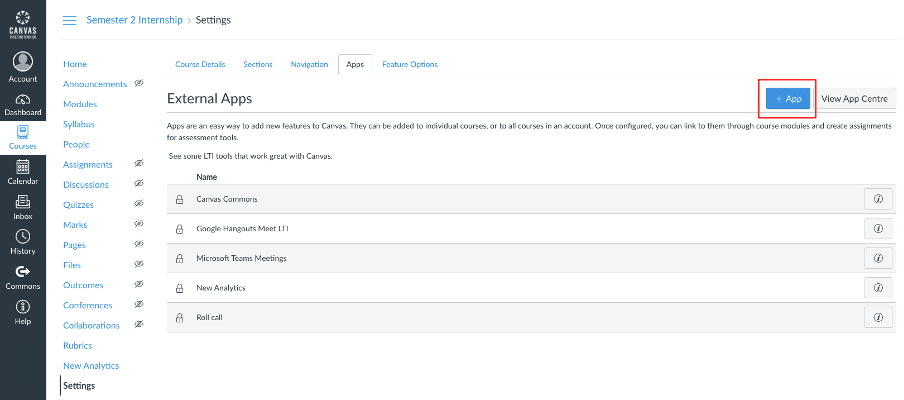Switch to the Course Details tab
This screenshot has height=400, width=904.
click(200, 64)
